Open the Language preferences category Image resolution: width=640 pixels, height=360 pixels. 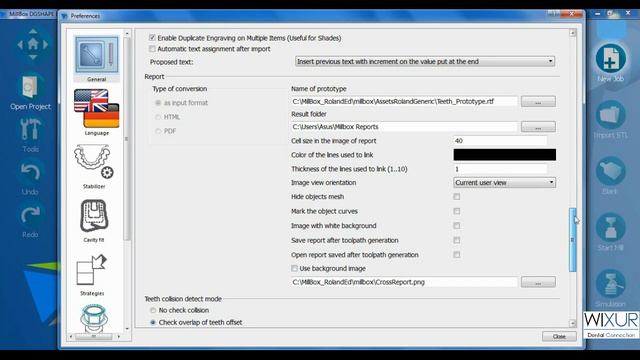pyautogui.click(x=97, y=109)
